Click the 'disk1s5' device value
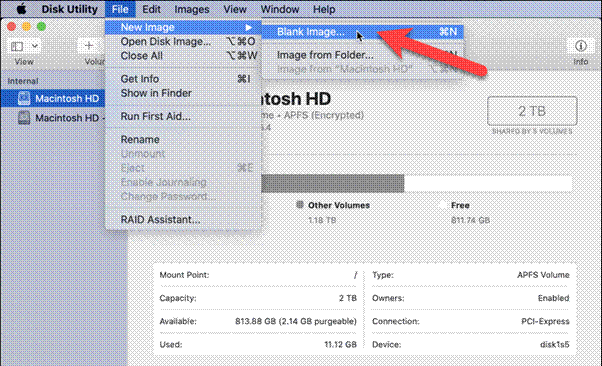This screenshot has width=602, height=366. [x=554, y=344]
